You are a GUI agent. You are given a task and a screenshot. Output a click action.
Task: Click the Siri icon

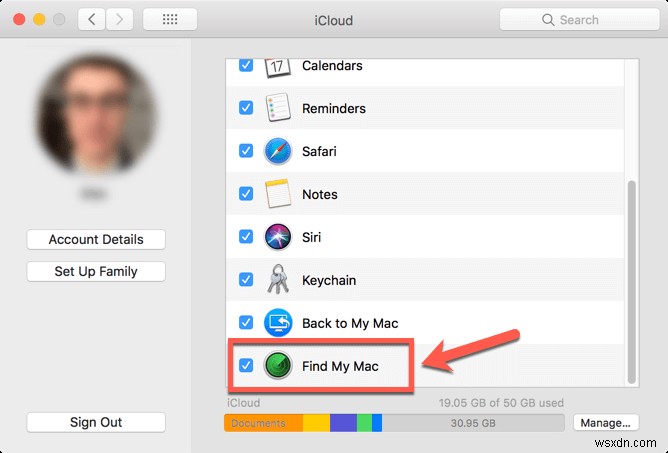(278, 237)
